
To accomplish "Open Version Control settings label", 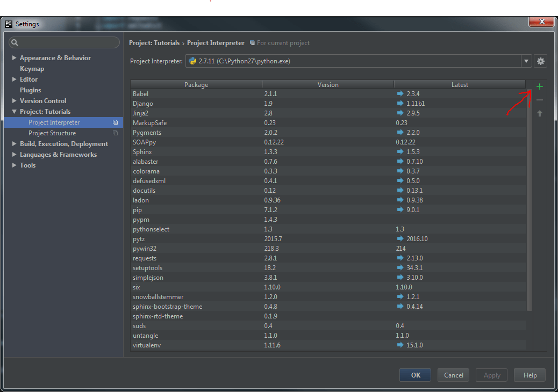I will click(x=43, y=100).
